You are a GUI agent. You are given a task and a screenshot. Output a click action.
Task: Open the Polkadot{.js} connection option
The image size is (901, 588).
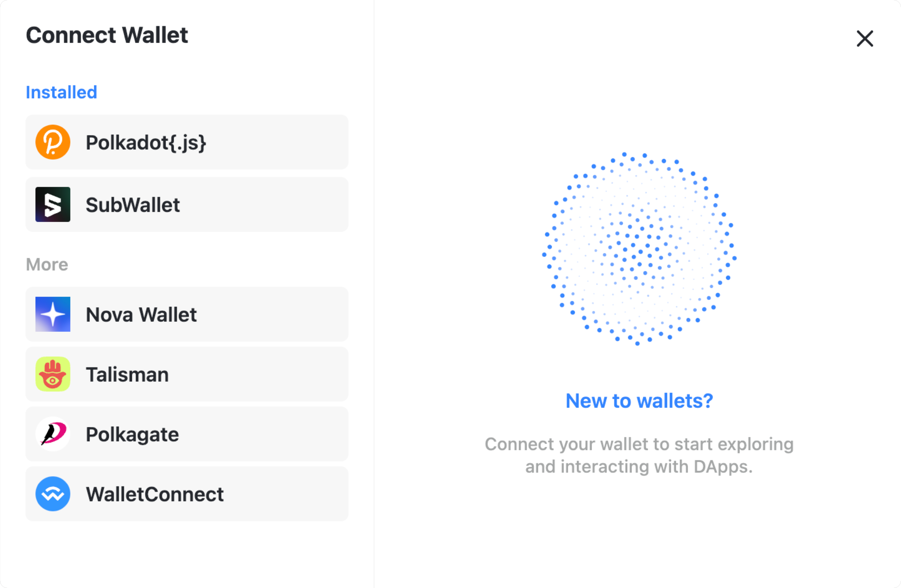tap(186, 143)
